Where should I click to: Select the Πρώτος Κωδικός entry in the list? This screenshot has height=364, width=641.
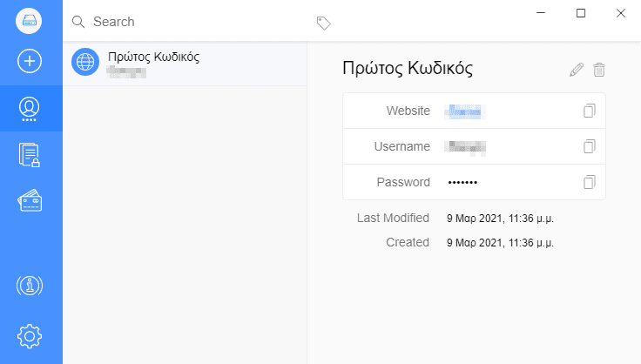[185, 64]
